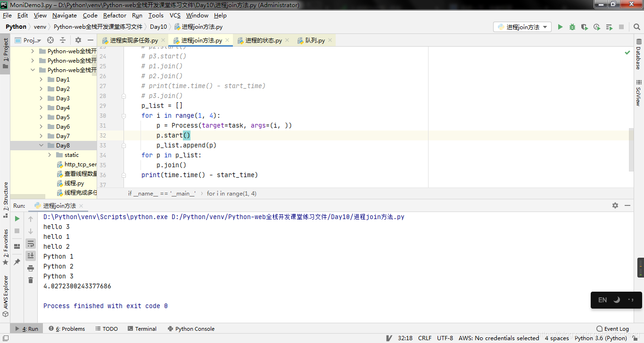Click the grayed Stop button in the top toolbar
This screenshot has width=644, height=343.
(x=621, y=27)
